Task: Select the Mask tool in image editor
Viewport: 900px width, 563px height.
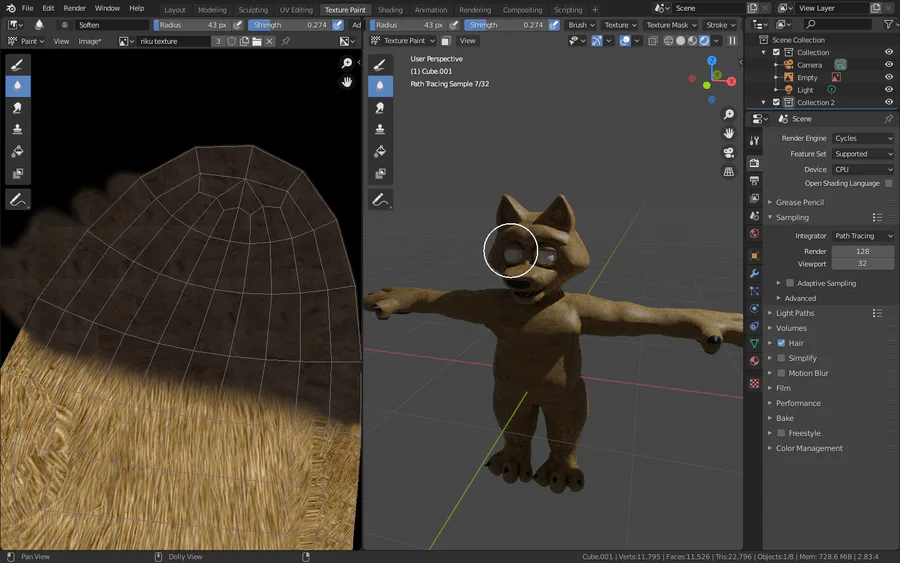Action: point(17,173)
